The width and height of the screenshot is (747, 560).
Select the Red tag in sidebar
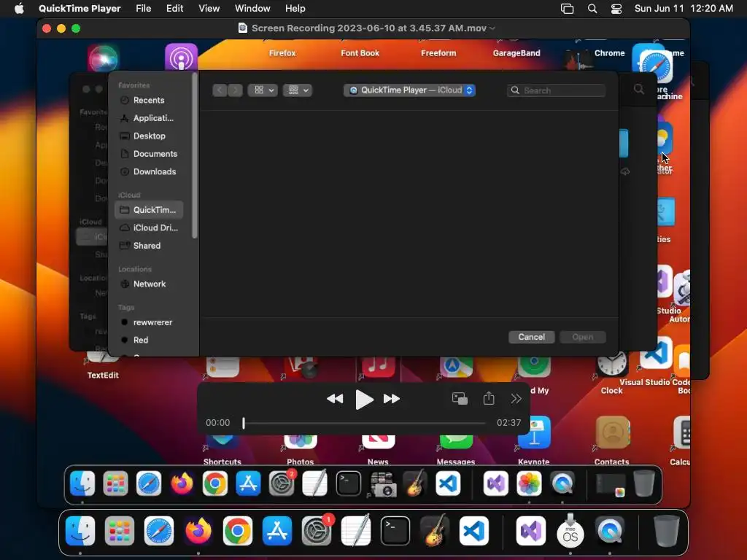tap(149, 340)
